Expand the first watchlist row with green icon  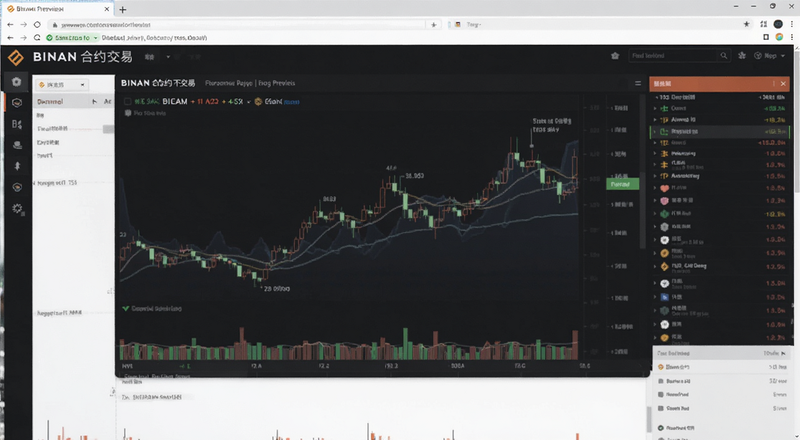pos(656,108)
